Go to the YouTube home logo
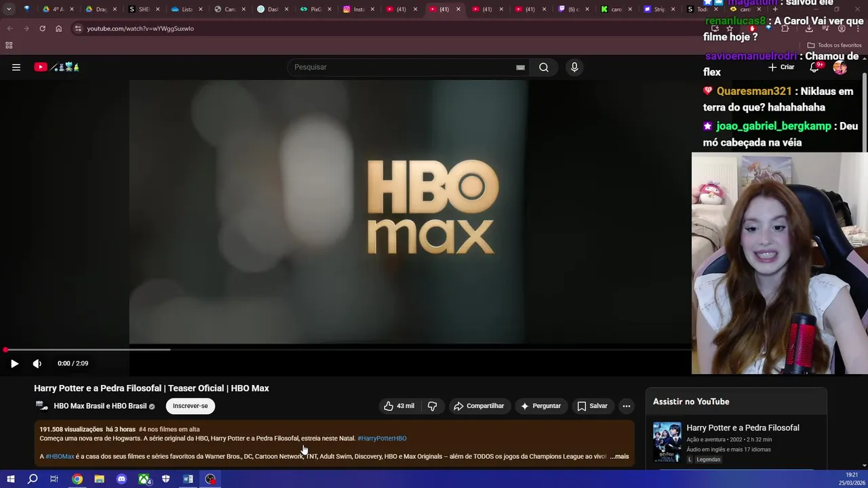 tap(57, 67)
